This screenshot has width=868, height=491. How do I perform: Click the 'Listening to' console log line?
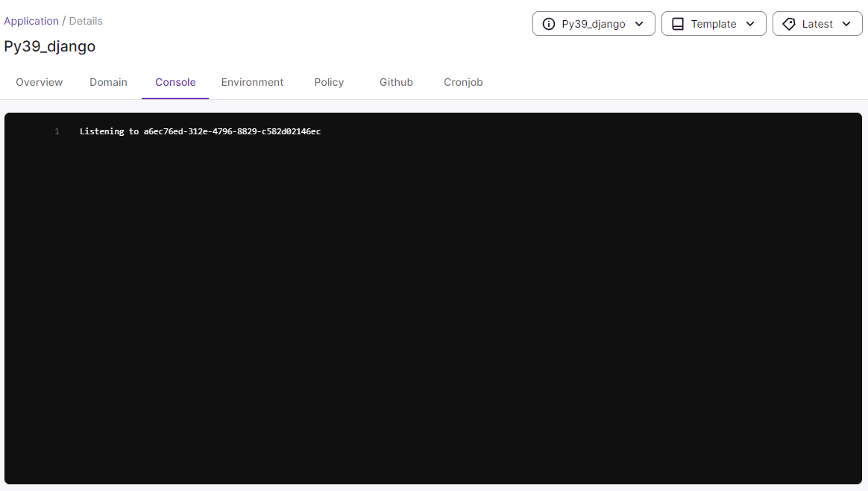pyautogui.click(x=200, y=131)
